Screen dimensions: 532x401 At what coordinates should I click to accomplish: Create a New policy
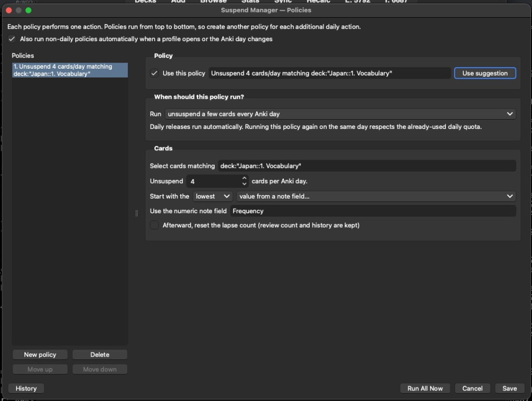pyautogui.click(x=40, y=355)
